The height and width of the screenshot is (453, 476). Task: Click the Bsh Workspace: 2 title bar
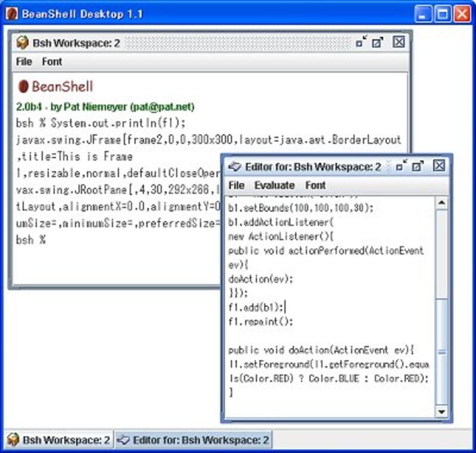pyautogui.click(x=212, y=43)
